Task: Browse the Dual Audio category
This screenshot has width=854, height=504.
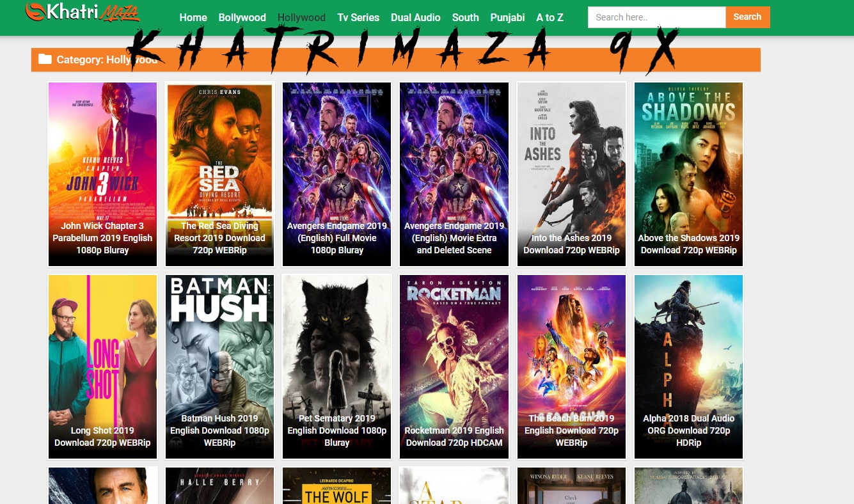Action: tap(416, 17)
